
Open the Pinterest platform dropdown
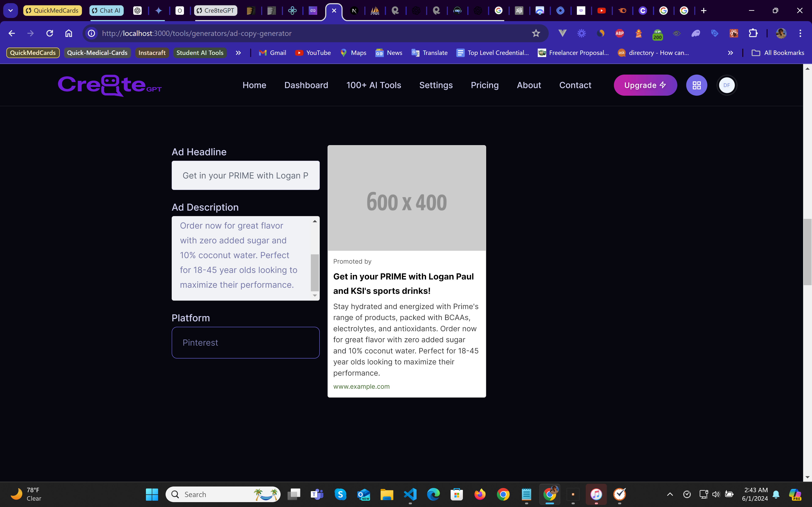pos(245,342)
